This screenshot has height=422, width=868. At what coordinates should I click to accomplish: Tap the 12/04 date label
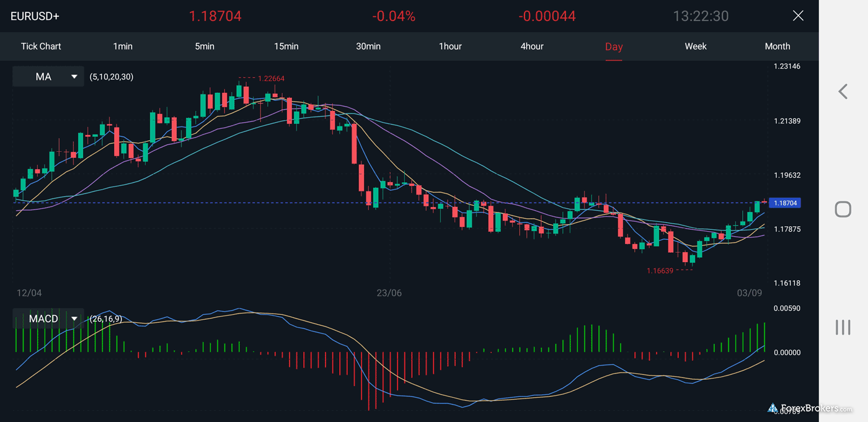coord(29,292)
